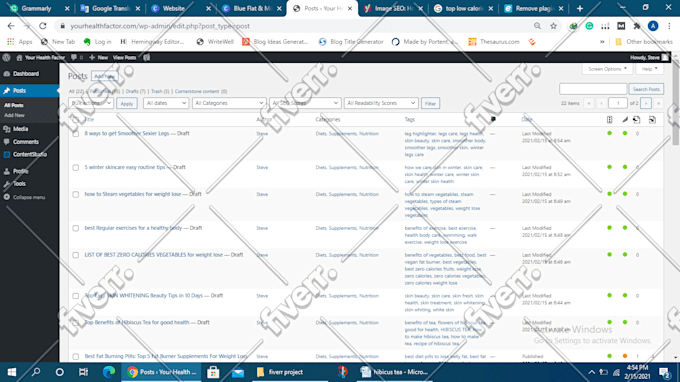The image size is (680, 382).
Task: Sort by the readability score column icon
Action: [x=624, y=120]
